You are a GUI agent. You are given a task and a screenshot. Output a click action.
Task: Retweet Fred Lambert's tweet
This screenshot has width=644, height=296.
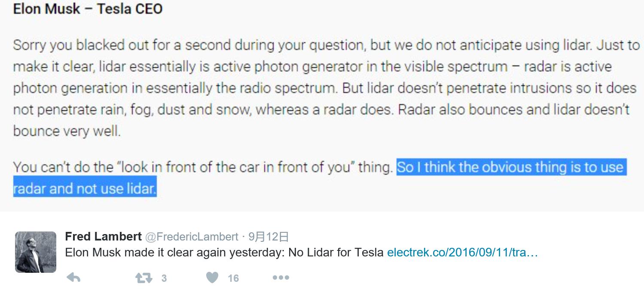pos(144,278)
